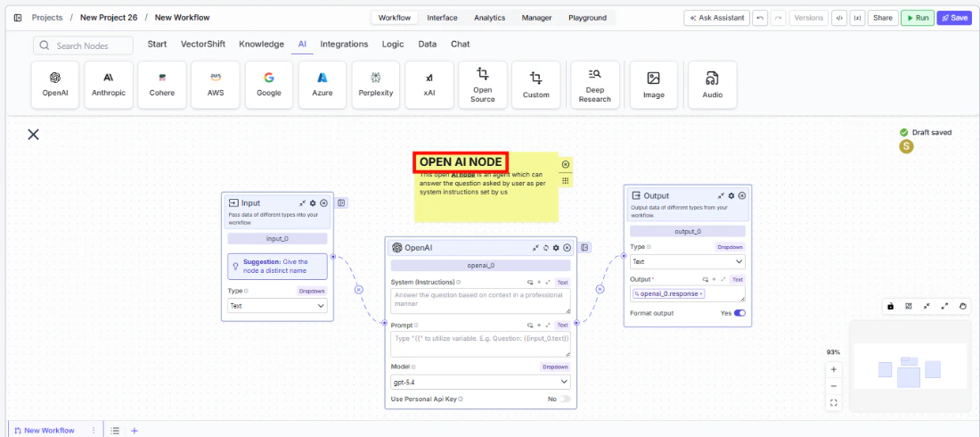Open side panel beside OpenAI node
This screenshot has width=980, height=437.
[x=584, y=247]
